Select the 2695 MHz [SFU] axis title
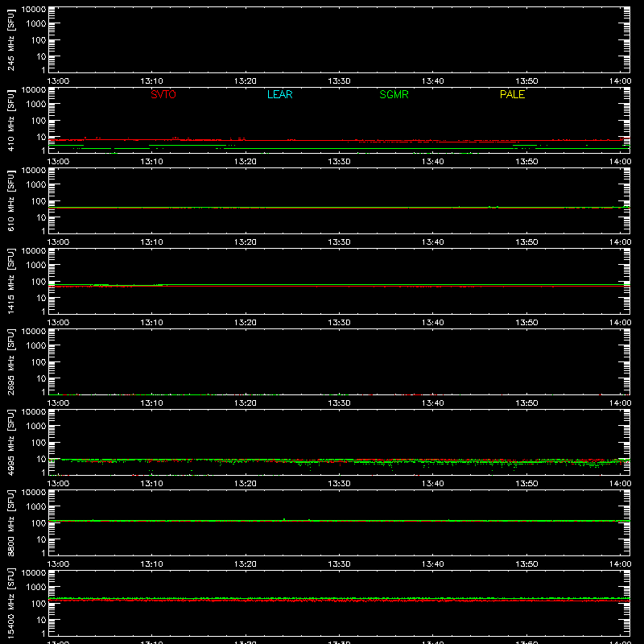The image size is (644, 644). coord(10,361)
